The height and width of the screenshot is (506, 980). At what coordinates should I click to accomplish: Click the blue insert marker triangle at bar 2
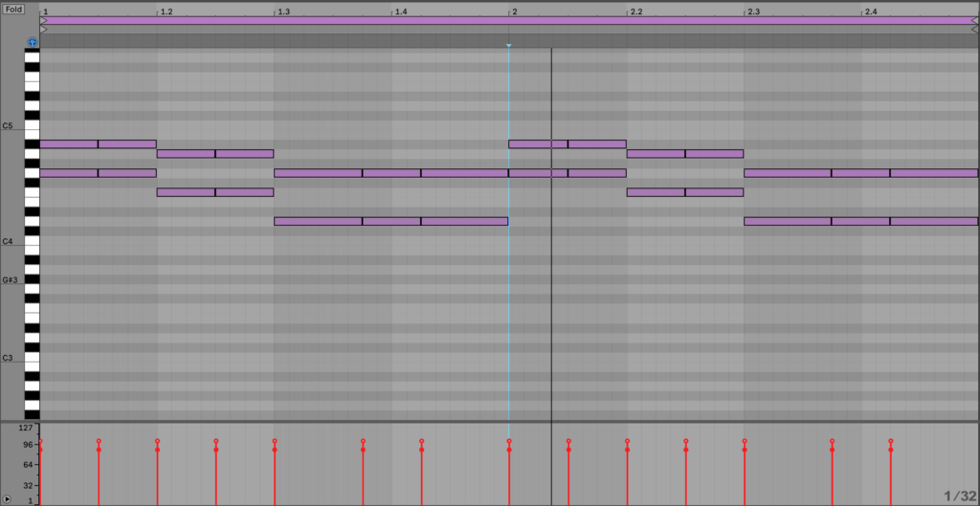[x=509, y=46]
